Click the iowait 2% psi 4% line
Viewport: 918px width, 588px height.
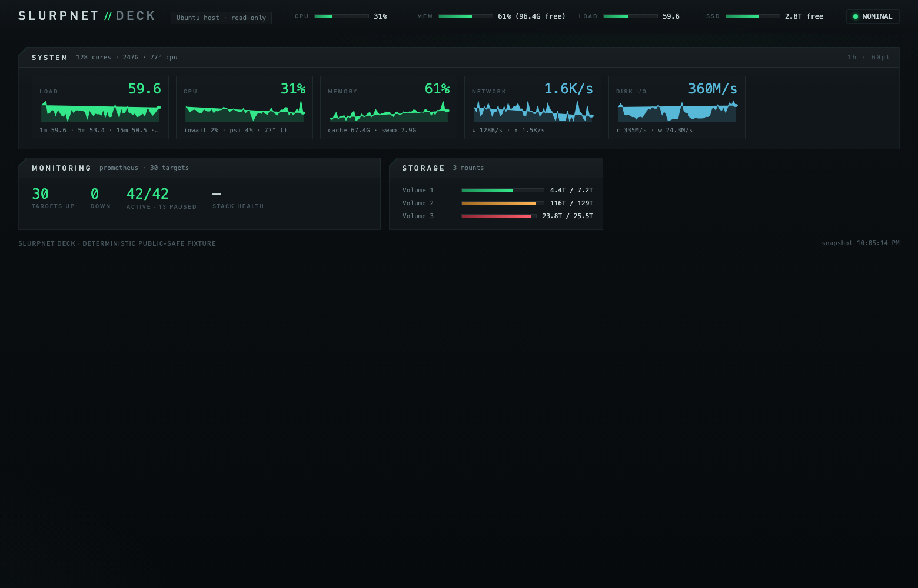coord(235,131)
